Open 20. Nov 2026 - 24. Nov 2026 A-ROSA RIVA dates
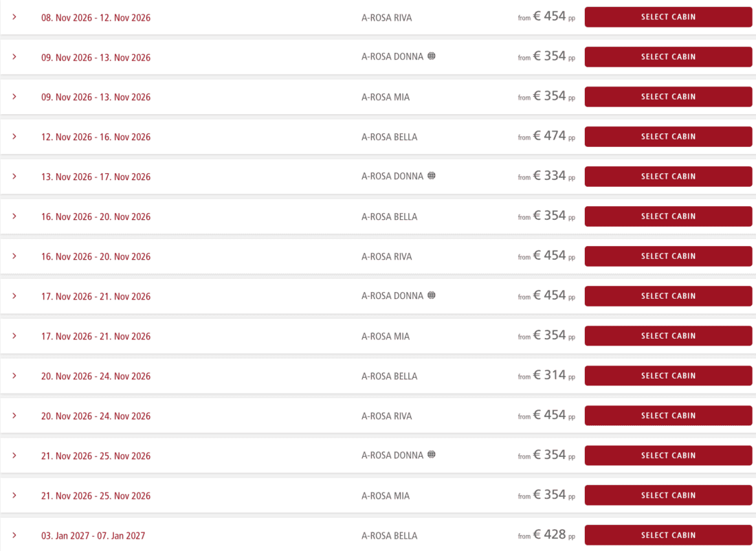 [x=96, y=416]
